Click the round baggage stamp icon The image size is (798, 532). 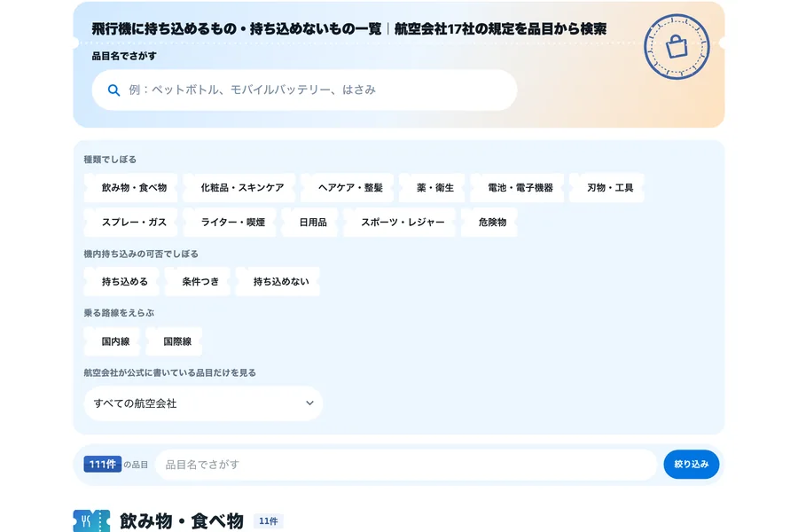tap(677, 46)
